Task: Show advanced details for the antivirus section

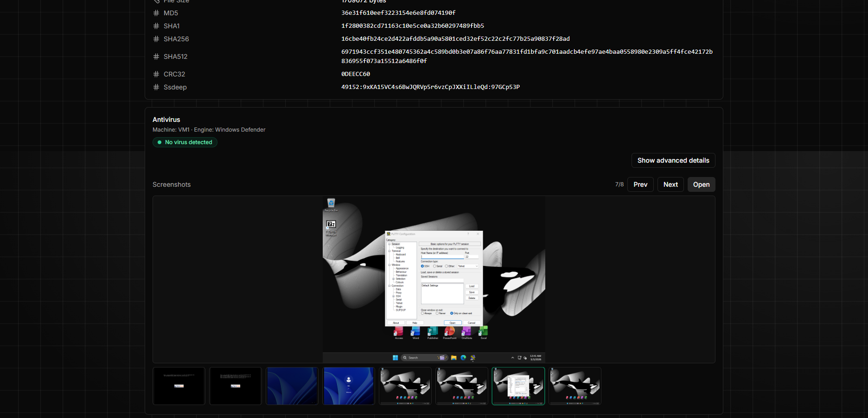Action: click(673, 160)
